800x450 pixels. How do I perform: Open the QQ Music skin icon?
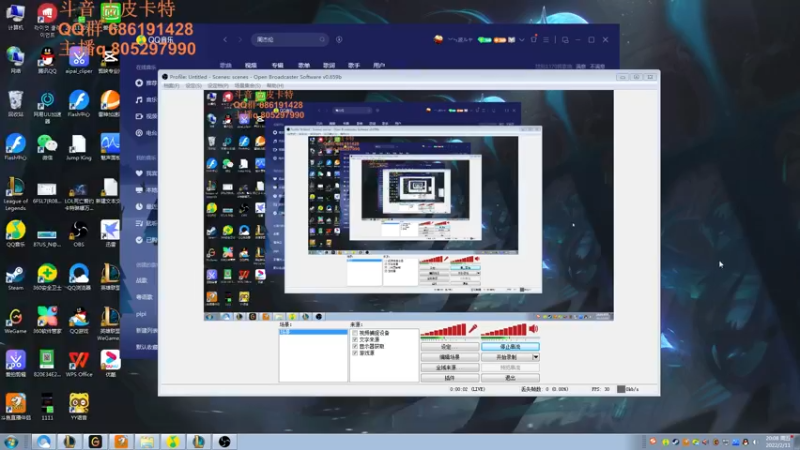pos(534,39)
